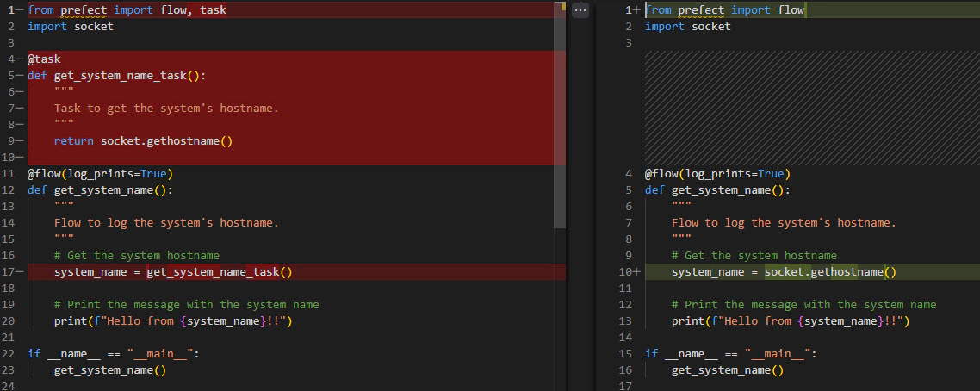Open the ellipsis more actions button

click(x=580, y=10)
